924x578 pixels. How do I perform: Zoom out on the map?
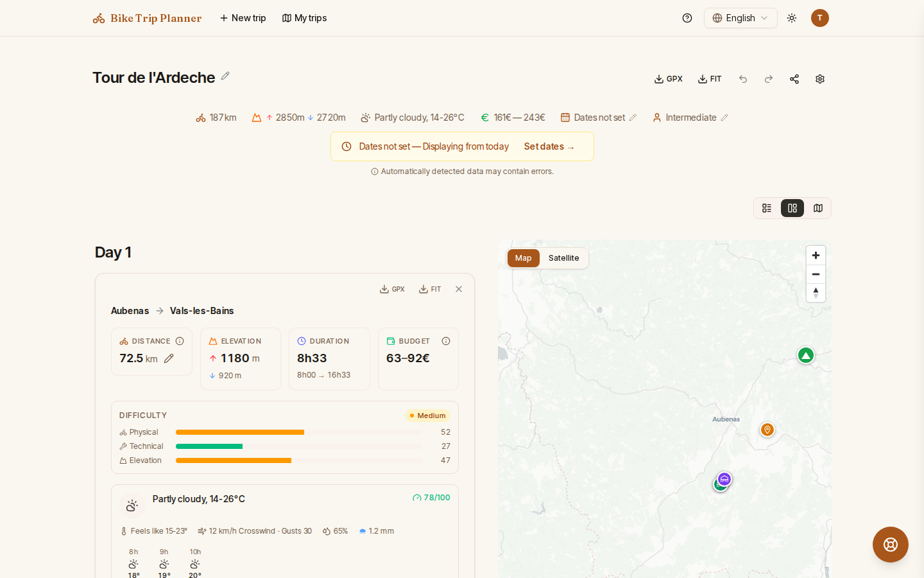(816, 274)
